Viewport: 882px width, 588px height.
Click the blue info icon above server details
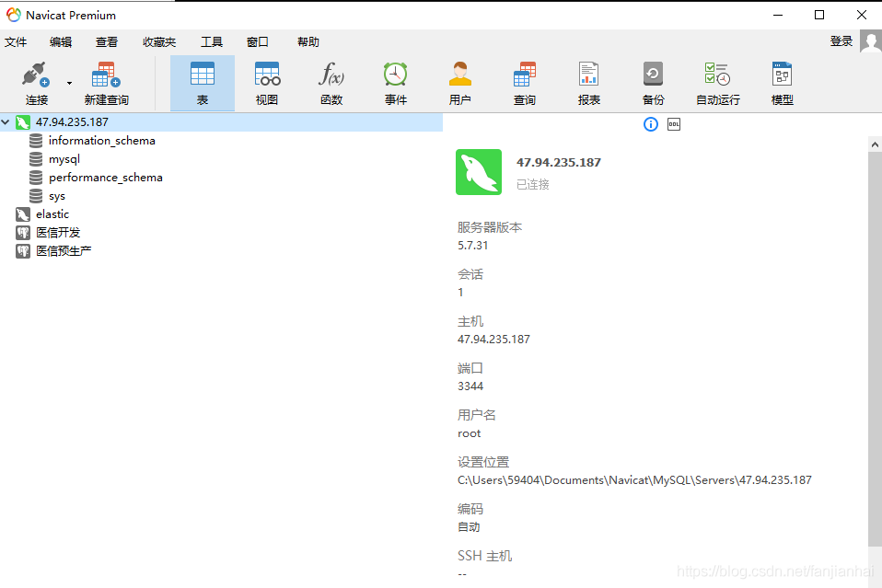pyautogui.click(x=651, y=123)
